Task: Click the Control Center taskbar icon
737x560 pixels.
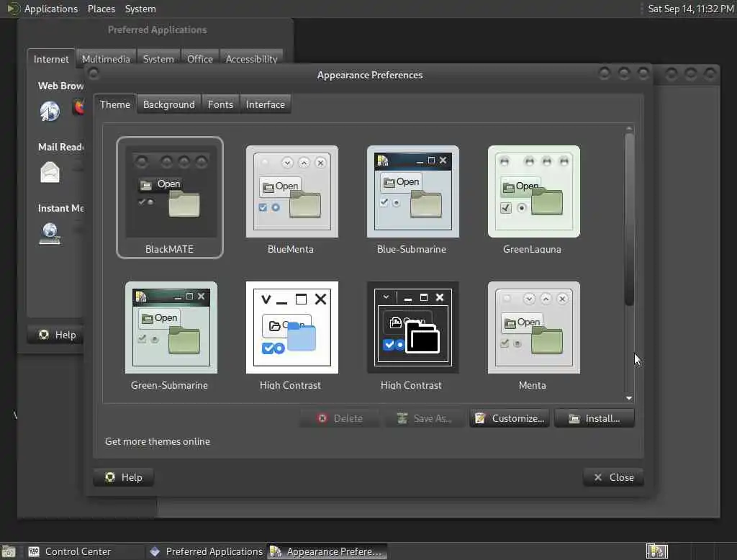Action: 34,551
